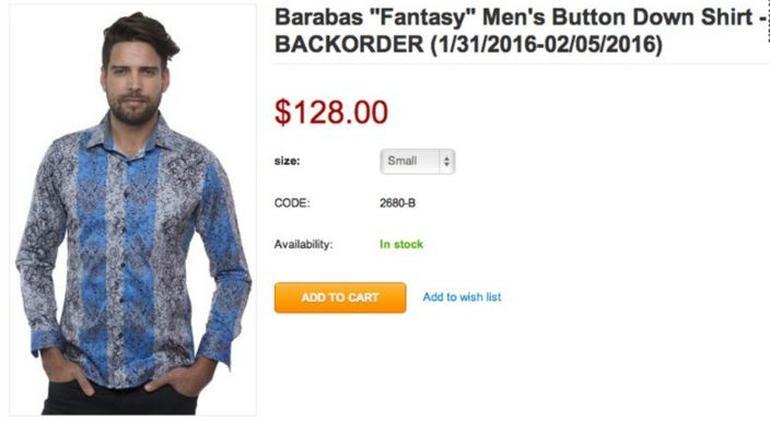The width and height of the screenshot is (770, 423).
Task: Click the green In stock status
Action: pos(401,244)
